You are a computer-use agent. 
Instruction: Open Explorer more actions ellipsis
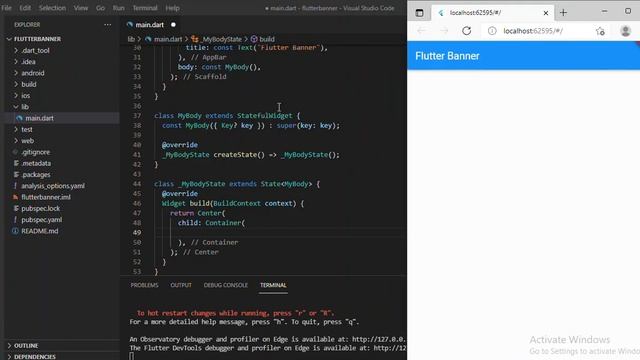click(x=107, y=24)
